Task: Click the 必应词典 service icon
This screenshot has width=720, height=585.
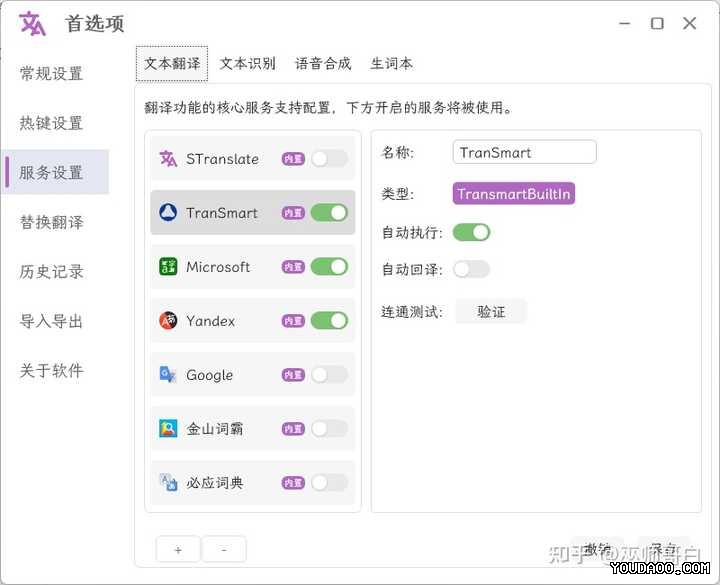Action: (x=168, y=482)
